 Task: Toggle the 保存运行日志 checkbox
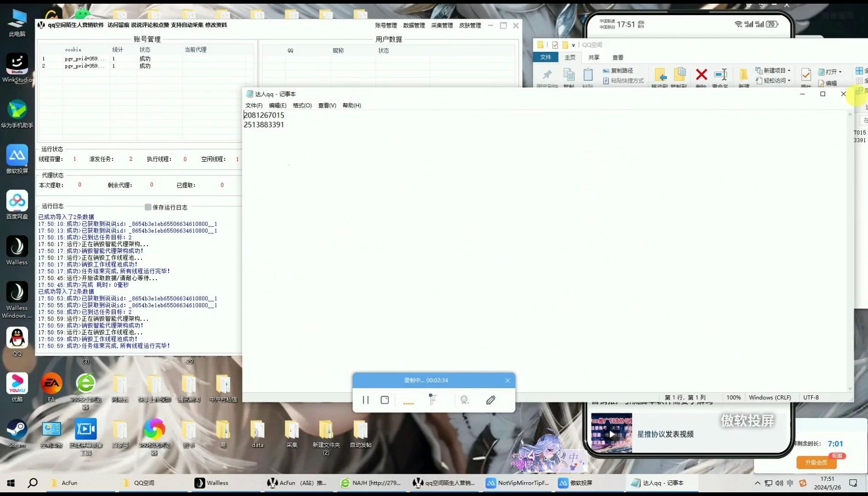(148, 207)
